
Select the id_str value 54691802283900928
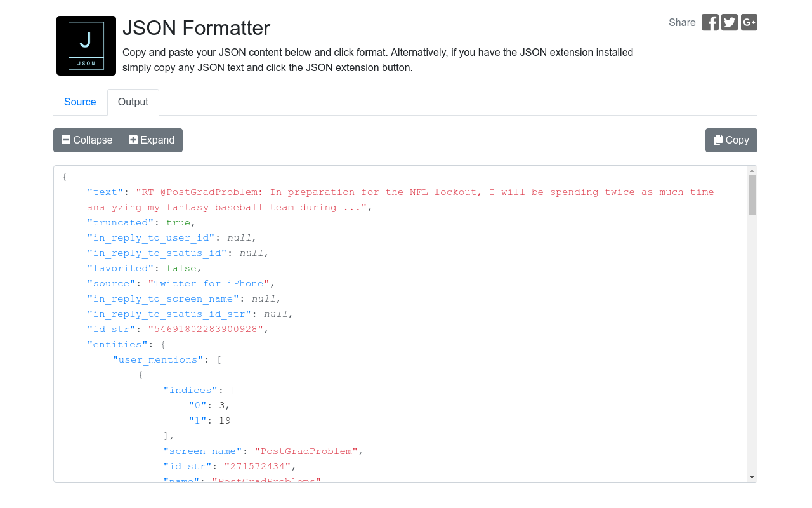pyautogui.click(x=204, y=329)
